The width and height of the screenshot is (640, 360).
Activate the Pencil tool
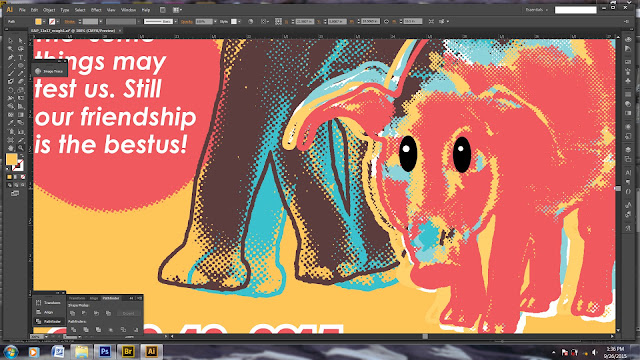pyautogui.click(x=20, y=74)
